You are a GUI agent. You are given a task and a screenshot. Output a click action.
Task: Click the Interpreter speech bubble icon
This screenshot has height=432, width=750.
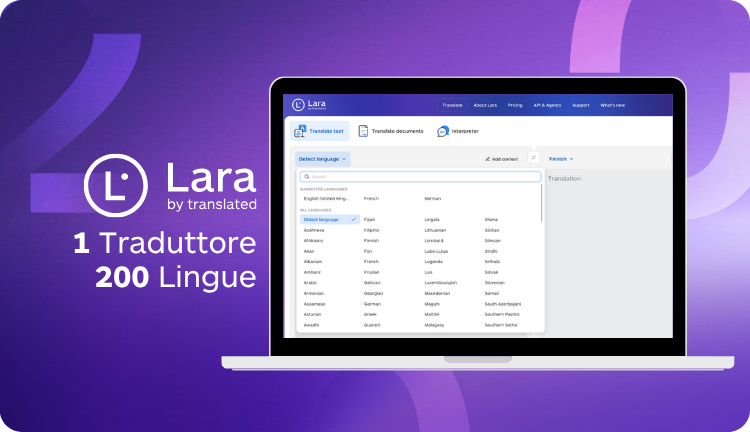pos(443,131)
